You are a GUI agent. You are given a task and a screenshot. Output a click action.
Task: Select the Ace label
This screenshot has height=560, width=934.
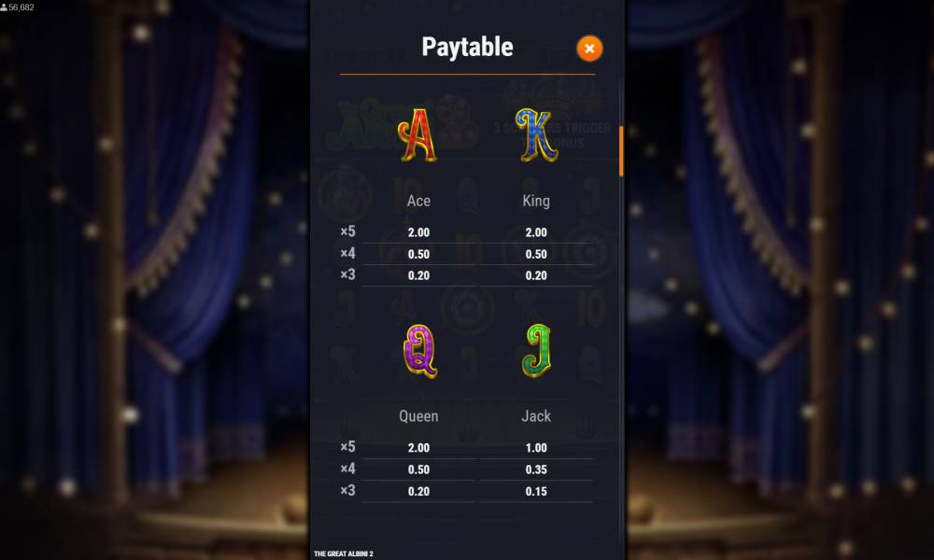tap(418, 202)
